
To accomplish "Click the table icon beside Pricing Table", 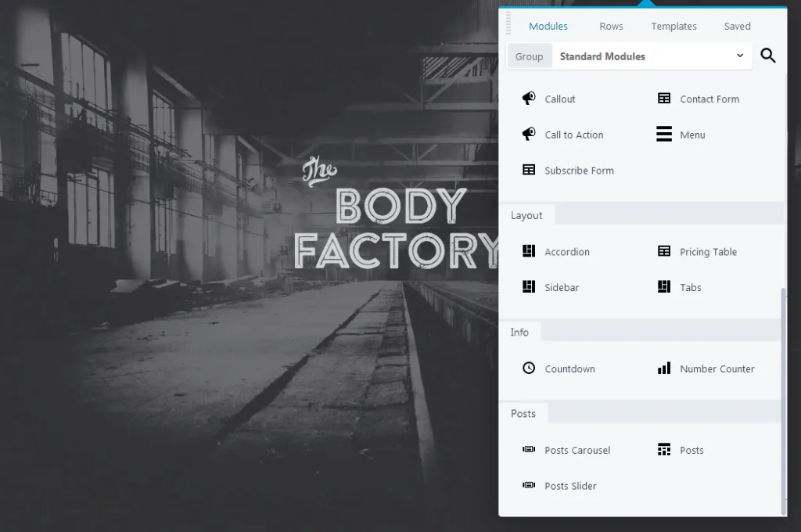I will point(664,251).
